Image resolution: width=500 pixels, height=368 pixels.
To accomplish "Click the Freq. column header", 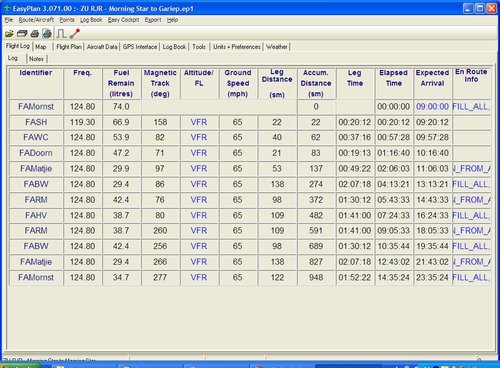I will point(82,83).
